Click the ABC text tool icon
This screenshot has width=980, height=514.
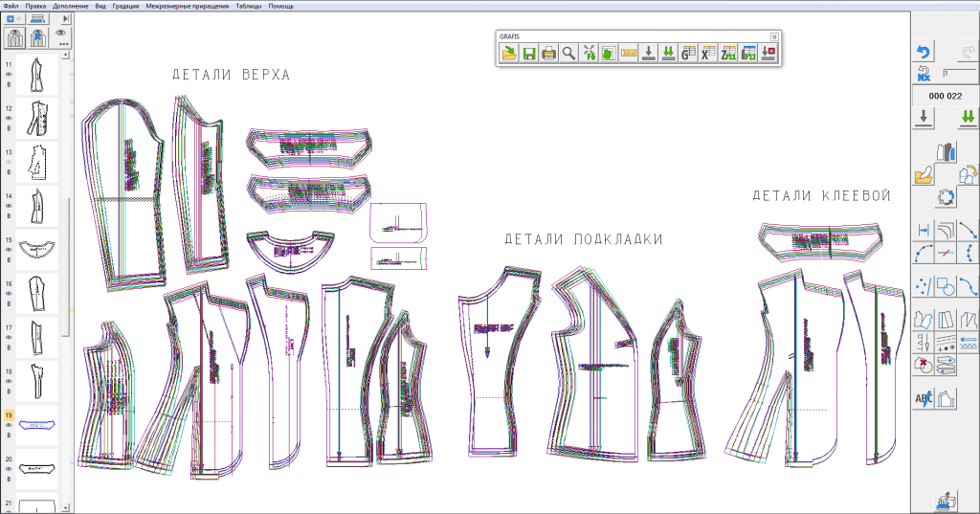(924, 397)
